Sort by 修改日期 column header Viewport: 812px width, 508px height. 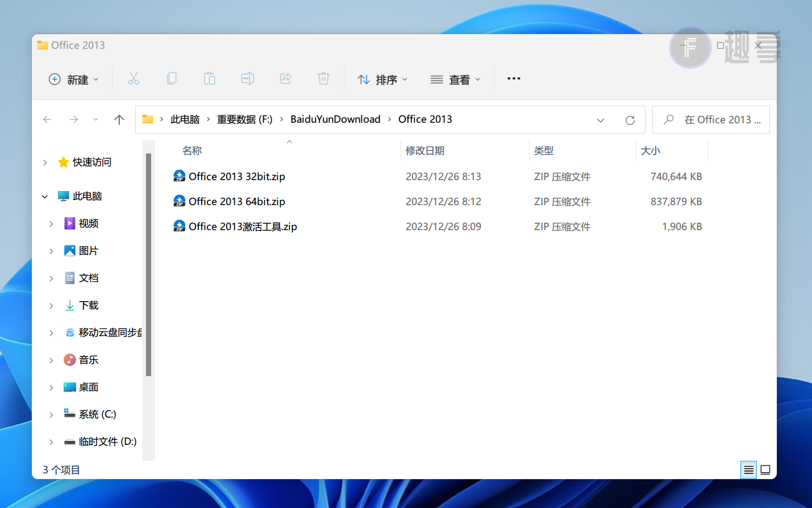[425, 151]
